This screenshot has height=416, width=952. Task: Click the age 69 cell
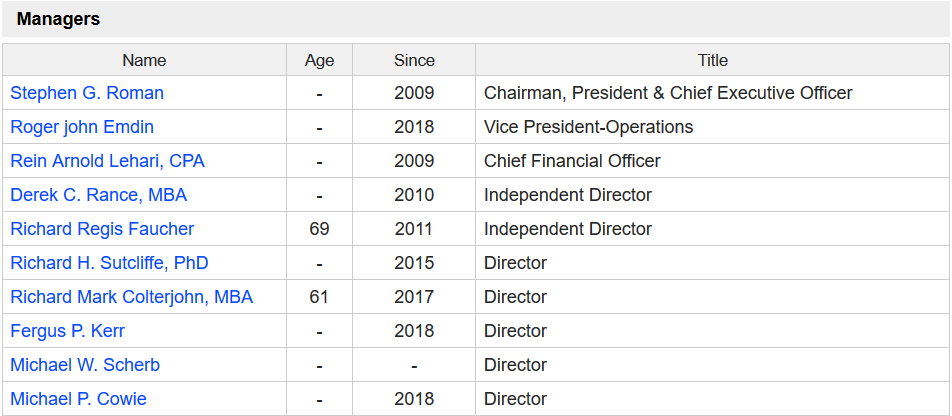pos(319,229)
